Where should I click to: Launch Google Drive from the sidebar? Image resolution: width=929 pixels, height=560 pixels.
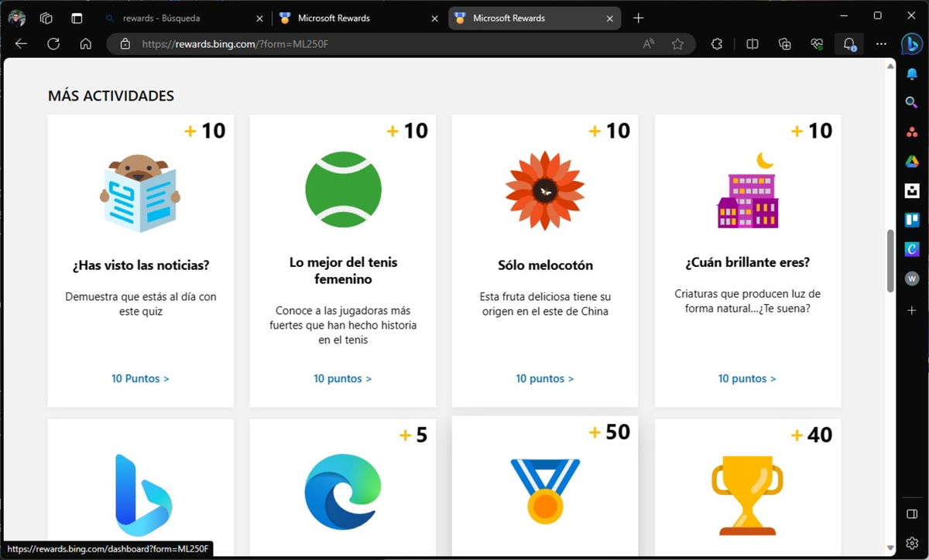[x=911, y=161]
